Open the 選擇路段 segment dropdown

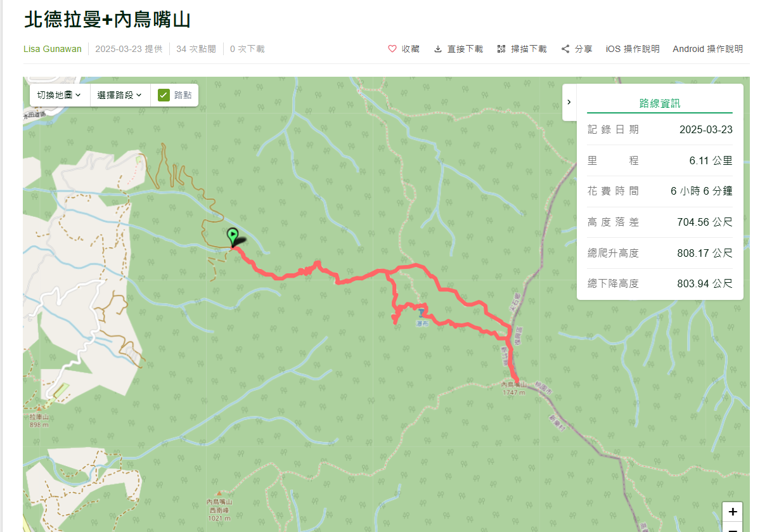[x=120, y=95]
